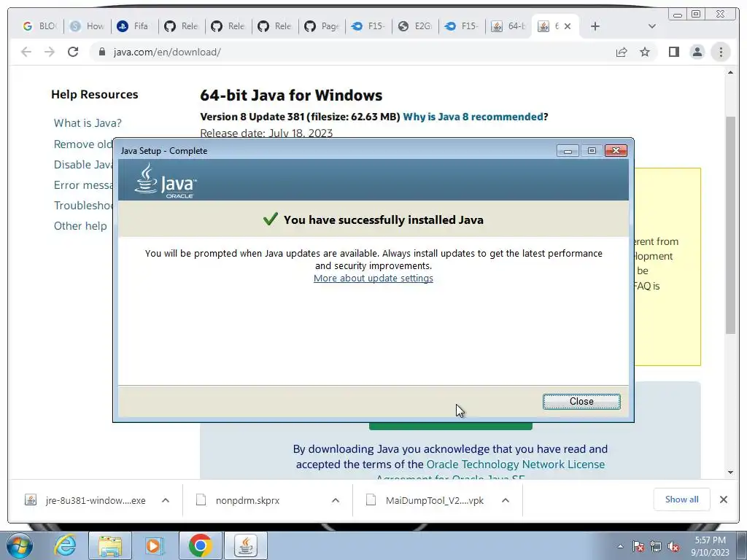Open More about update settings link
747x560 pixels.
(x=373, y=278)
